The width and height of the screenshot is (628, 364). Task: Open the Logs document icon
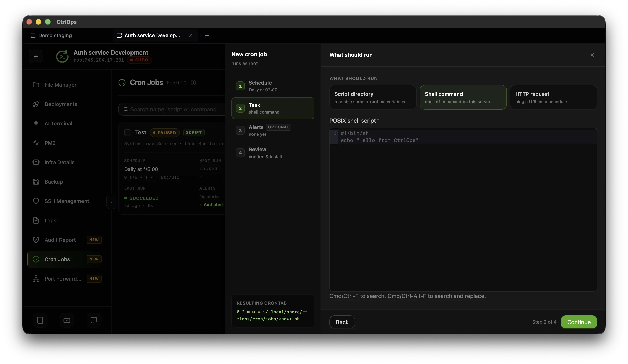pyautogui.click(x=36, y=220)
